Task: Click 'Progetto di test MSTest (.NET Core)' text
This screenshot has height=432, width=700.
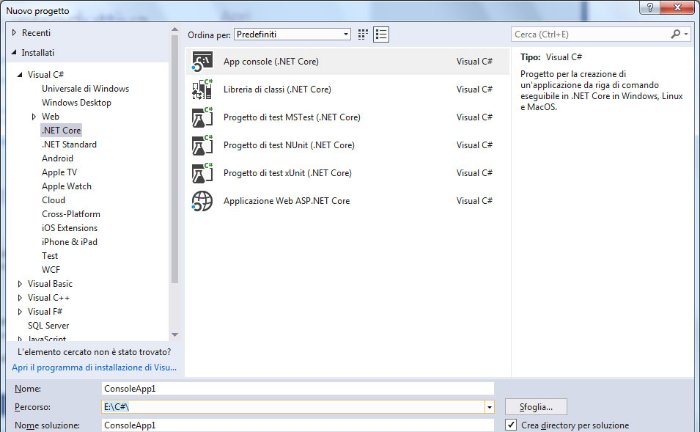Action: tap(292, 117)
